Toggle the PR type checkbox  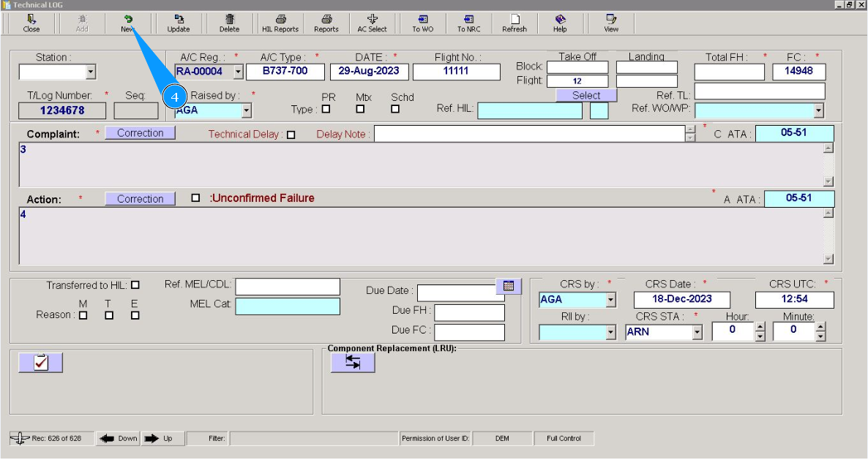click(326, 109)
